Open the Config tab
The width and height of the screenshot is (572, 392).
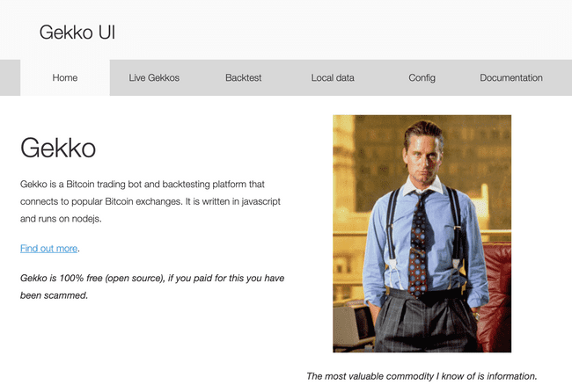(x=422, y=78)
